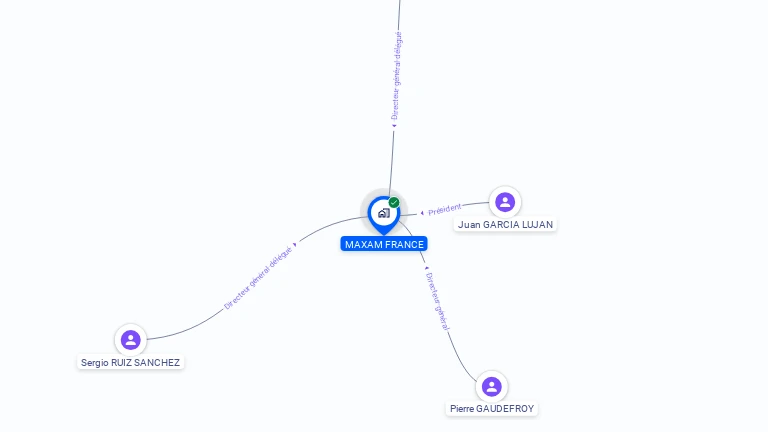Click the Sergio RUIZ SANCHEZ name label
The height and width of the screenshot is (432, 768).
click(130, 362)
